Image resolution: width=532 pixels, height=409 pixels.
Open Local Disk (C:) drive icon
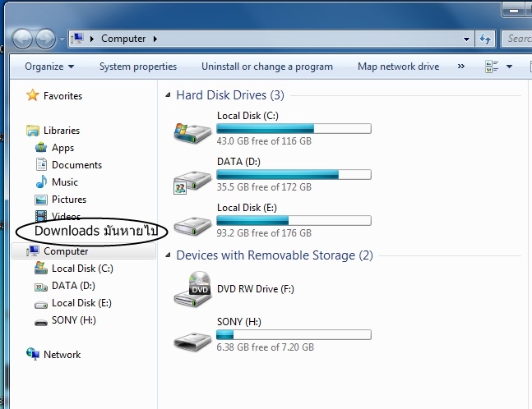click(192, 131)
